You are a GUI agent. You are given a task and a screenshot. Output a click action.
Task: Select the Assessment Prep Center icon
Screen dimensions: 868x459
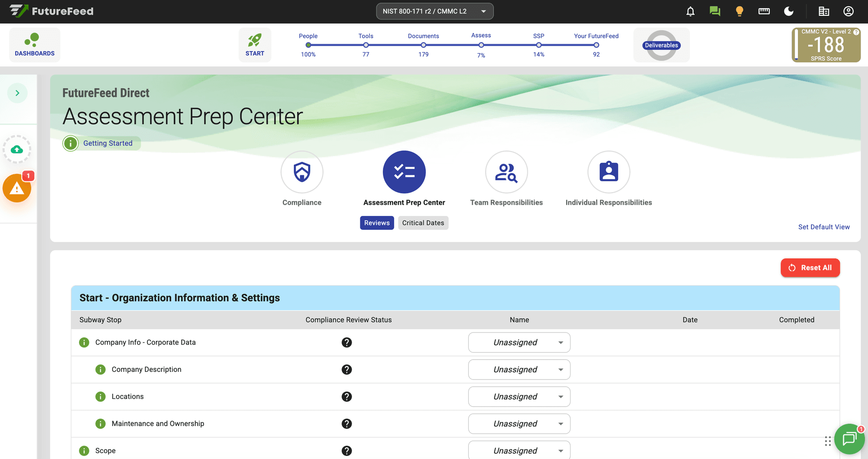404,172
